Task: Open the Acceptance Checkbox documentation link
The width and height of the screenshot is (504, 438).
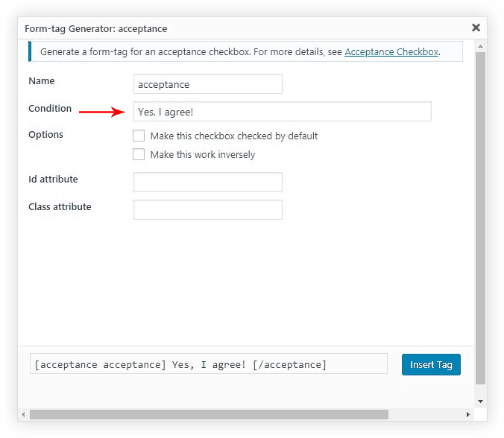Action: click(391, 52)
